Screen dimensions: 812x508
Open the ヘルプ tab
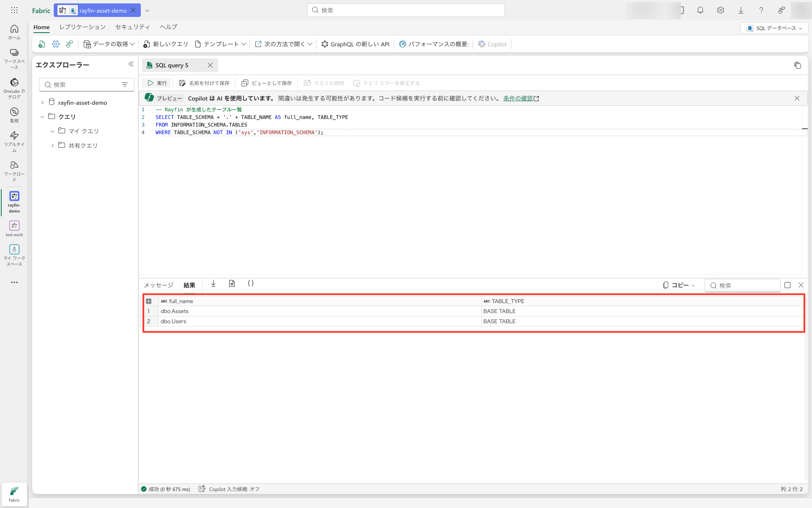pyautogui.click(x=169, y=27)
